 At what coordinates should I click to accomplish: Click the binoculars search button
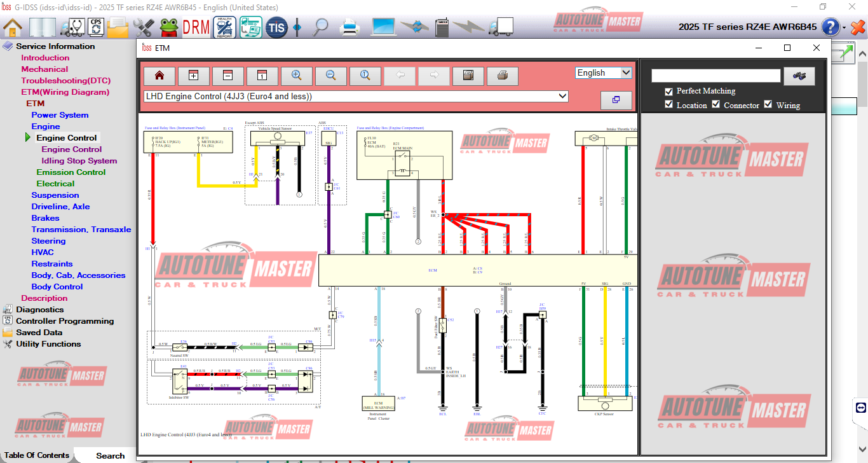click(799, 76)
